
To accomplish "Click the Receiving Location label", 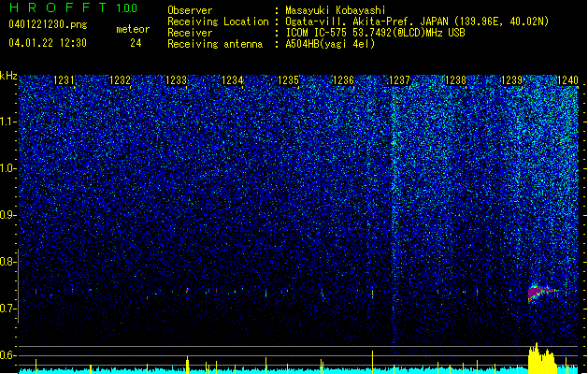I will pos(218,22).
